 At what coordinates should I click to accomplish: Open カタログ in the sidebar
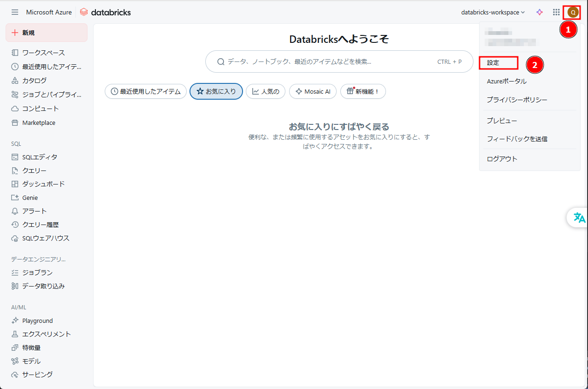[x=34, y=80]
